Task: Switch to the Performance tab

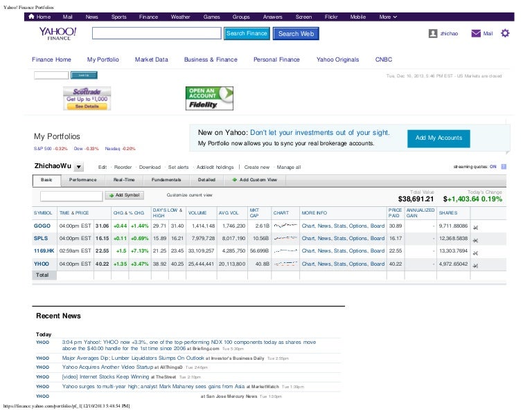Action: (x=83, y=180)
